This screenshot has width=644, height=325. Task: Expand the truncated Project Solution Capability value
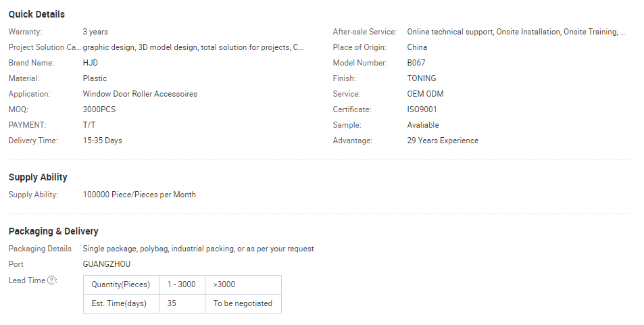[193, 47]
